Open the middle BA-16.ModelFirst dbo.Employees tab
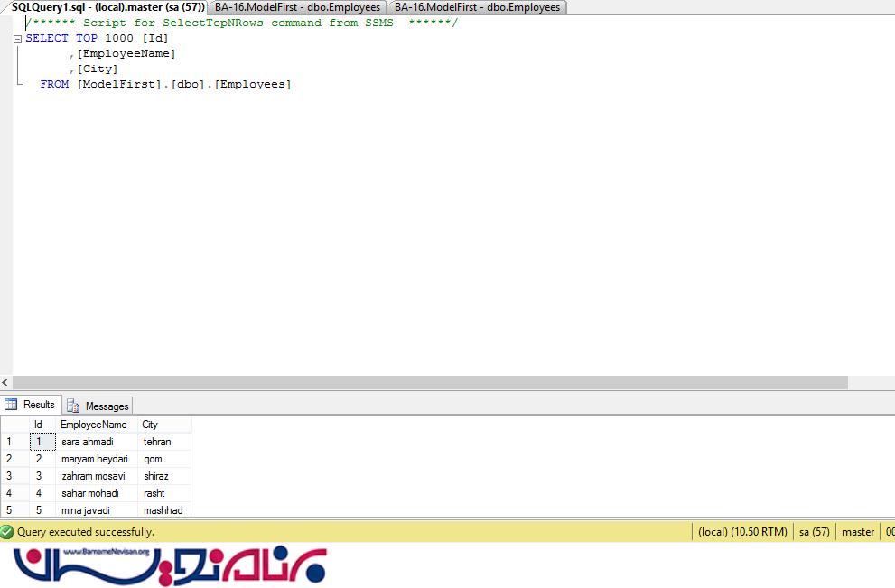Viewport: 895px width, 588px height. [x=297, y=7]
